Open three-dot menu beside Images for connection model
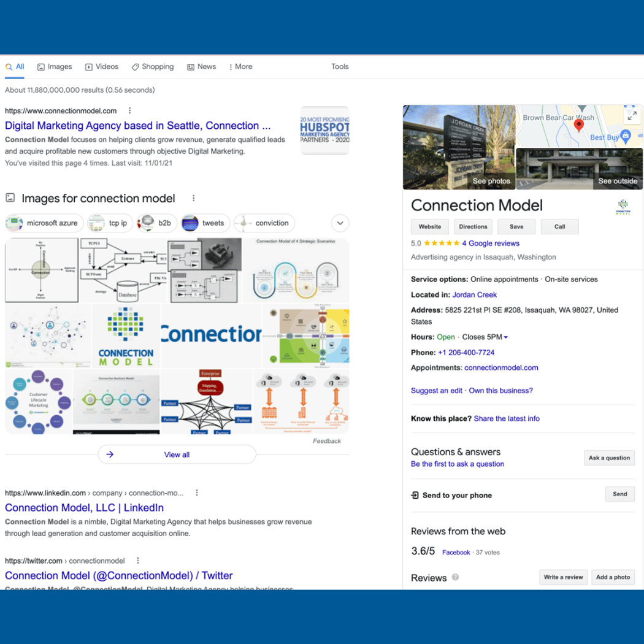Image resolution: width=644 pixels, height=644 pixels. pyautogui.click(x=194, y=197)
